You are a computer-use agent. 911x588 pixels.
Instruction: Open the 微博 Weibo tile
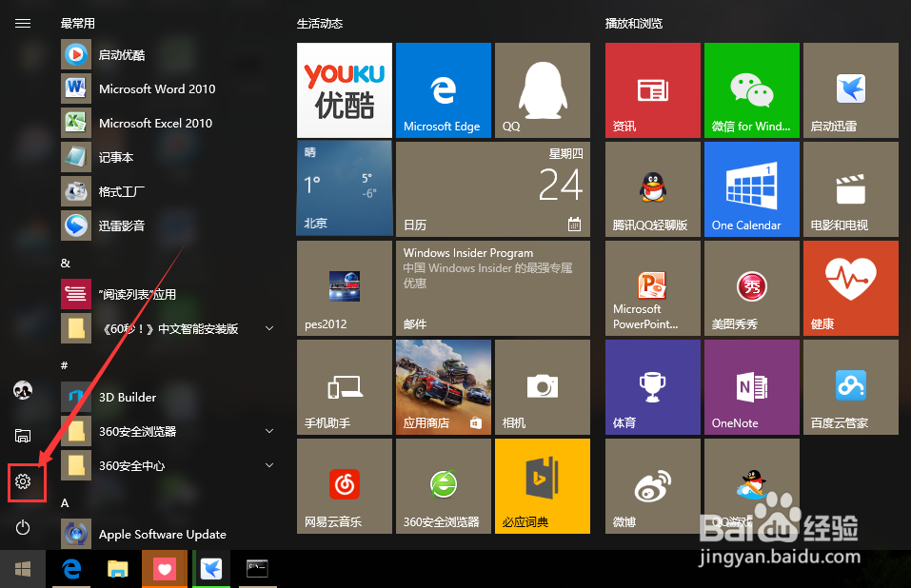coord(653,486)
